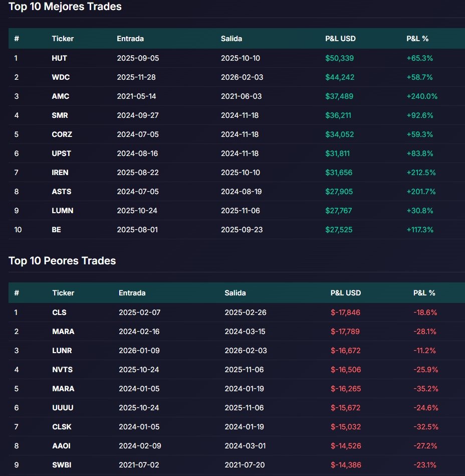
Task: Select the BE ticker cell
Action: (56, 230)
